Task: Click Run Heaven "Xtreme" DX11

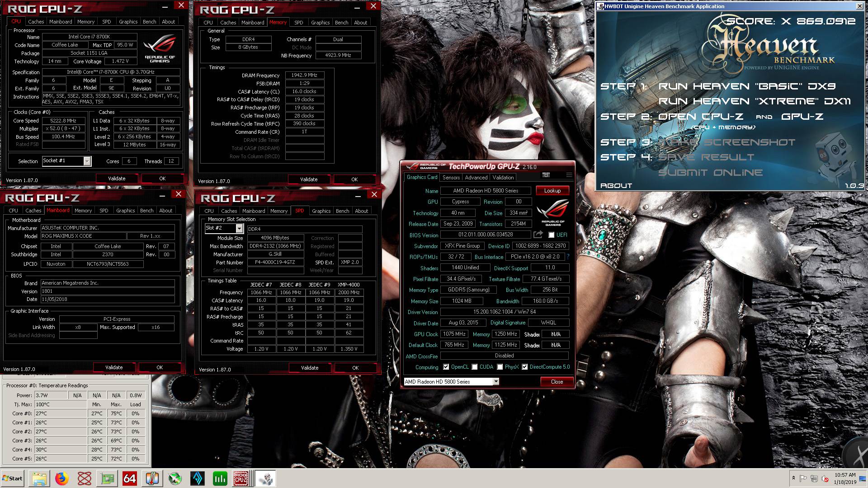Action: coord(754,101)
